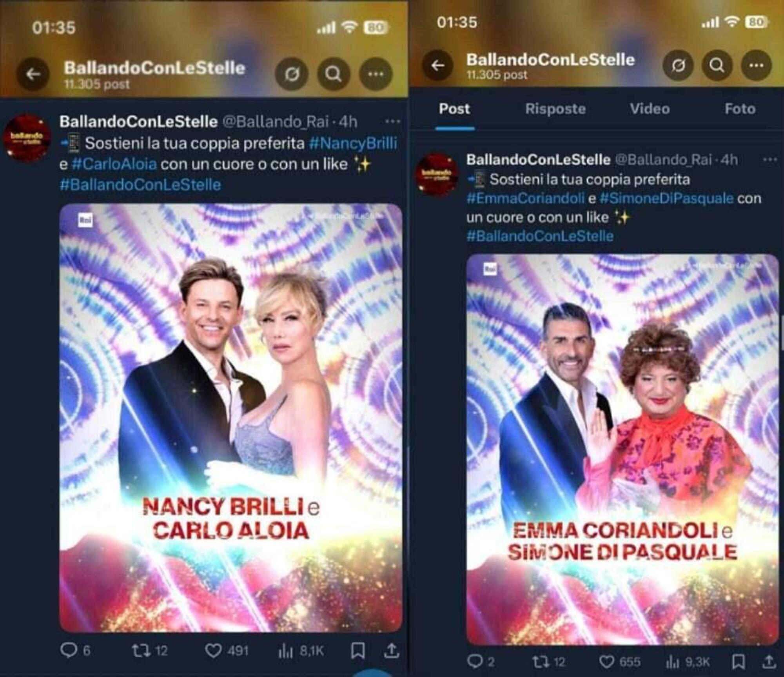Image resolution: width=784 pixels, height=677 pixels.
Task: Tap the back arrow in right screenshot
Action: click(437, 66)
